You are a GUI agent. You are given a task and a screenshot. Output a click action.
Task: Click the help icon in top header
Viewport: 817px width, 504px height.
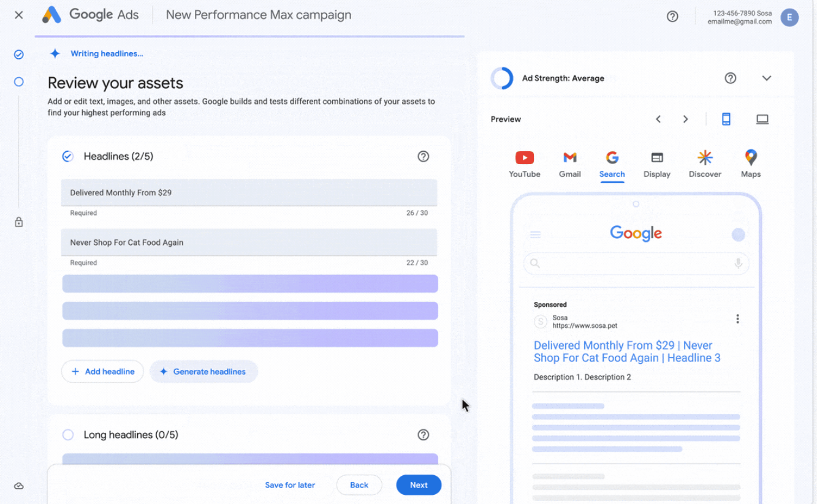tap(672, 17)
